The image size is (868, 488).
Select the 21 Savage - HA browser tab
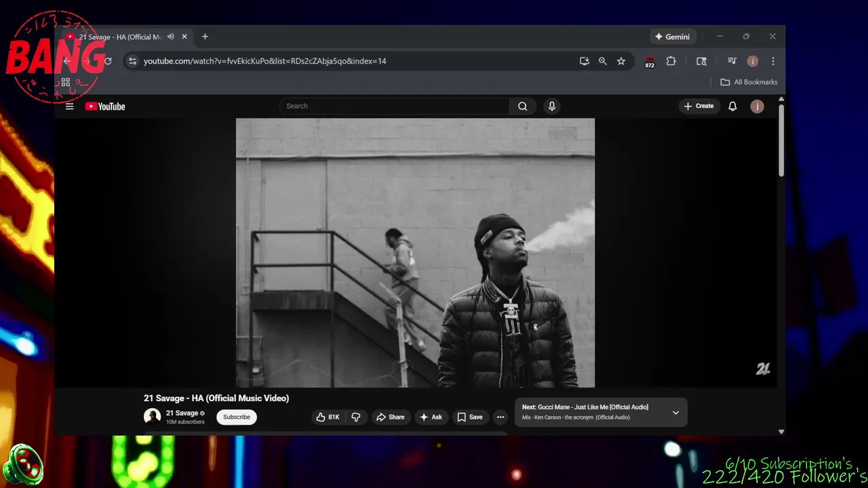[x=126, y=37]
